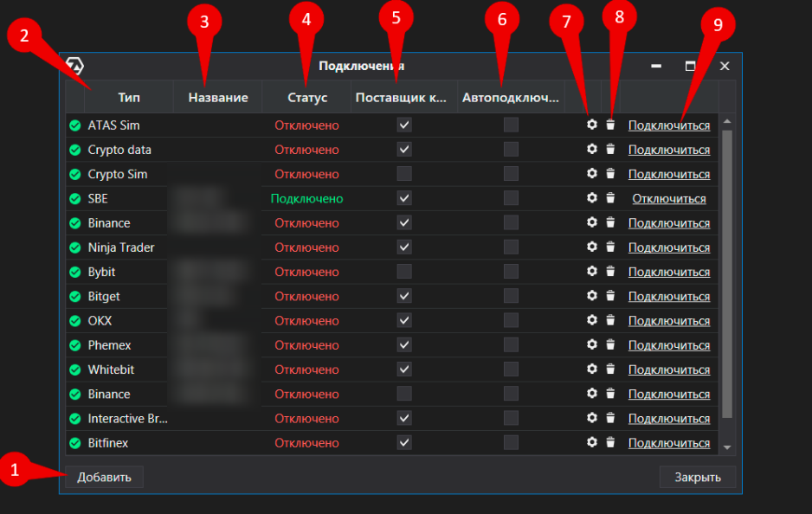Click ATAS logo in title bar
This screenshot has width=812, height=514.
pyautogui.click(x=75, y=66)
